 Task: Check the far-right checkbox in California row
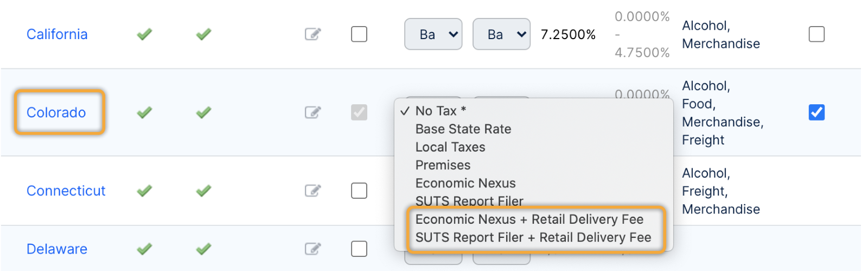[816, 34]
